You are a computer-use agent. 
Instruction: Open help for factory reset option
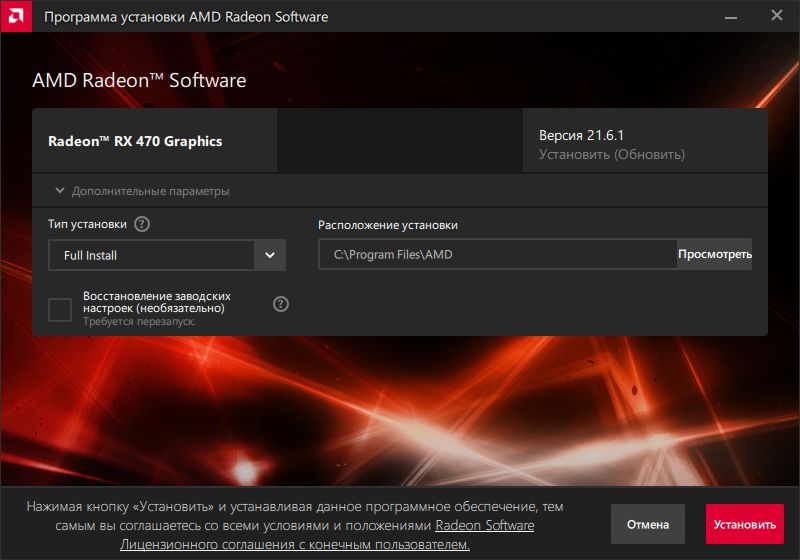click(x=281, y=304)
